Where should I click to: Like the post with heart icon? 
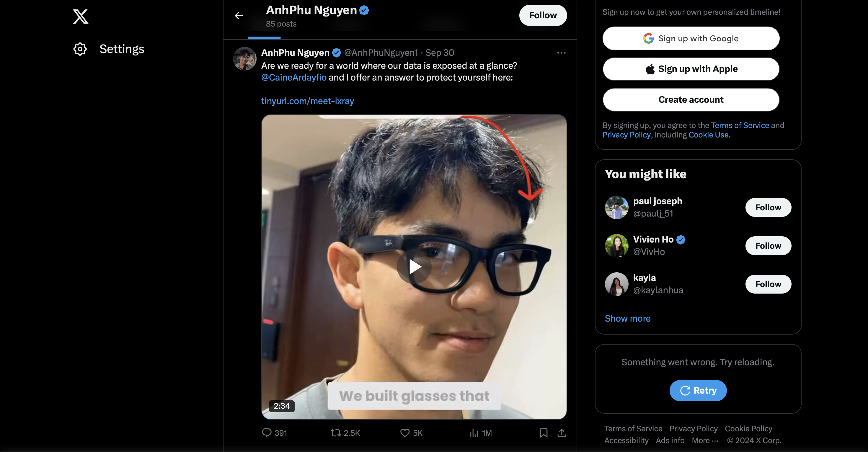[405, 433]
